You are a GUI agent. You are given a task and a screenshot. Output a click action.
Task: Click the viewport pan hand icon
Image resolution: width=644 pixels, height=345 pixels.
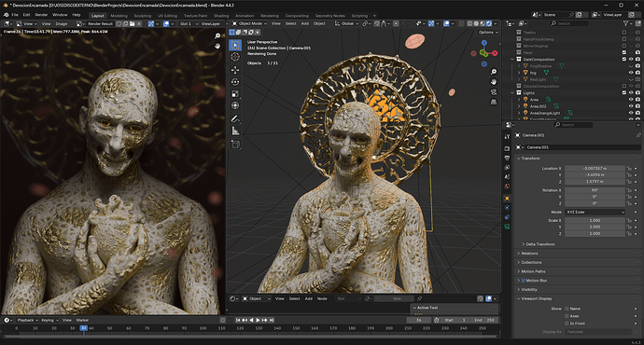point(494,82)
